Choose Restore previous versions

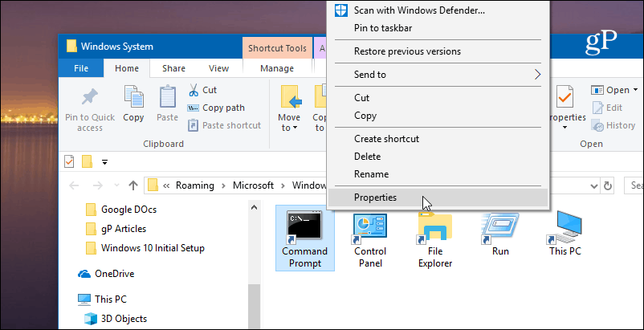[438, 51]
